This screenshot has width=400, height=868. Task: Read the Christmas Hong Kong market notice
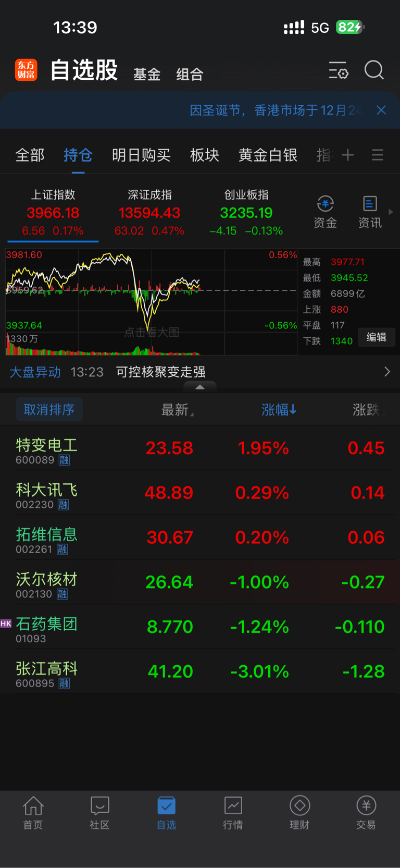tap(275, 110)
